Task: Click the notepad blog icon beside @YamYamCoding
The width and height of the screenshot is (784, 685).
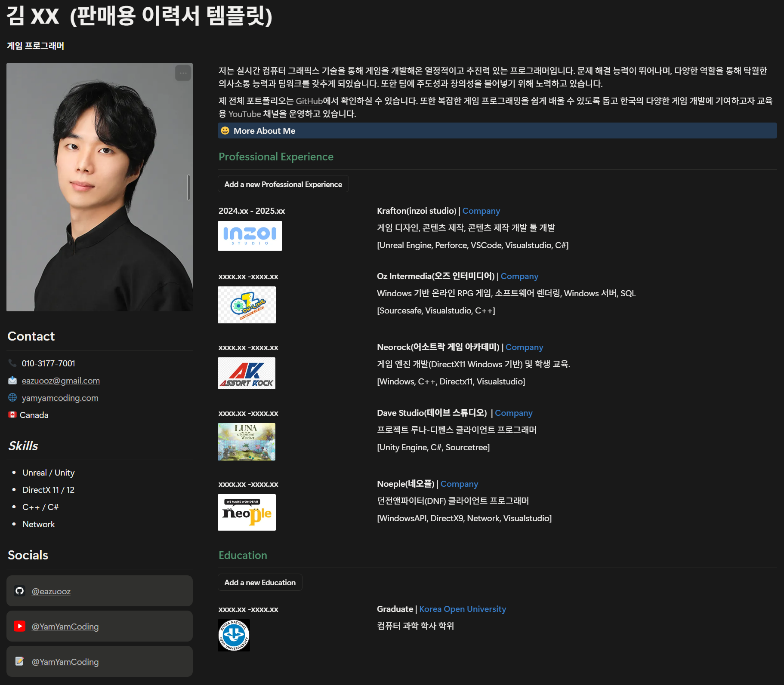Action: (x=19, y=661)
